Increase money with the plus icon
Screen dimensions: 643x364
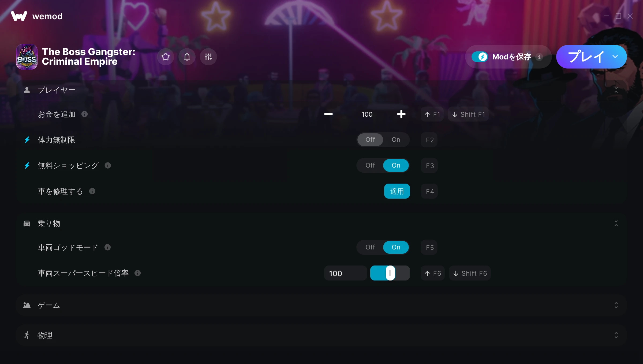point(401,114)
